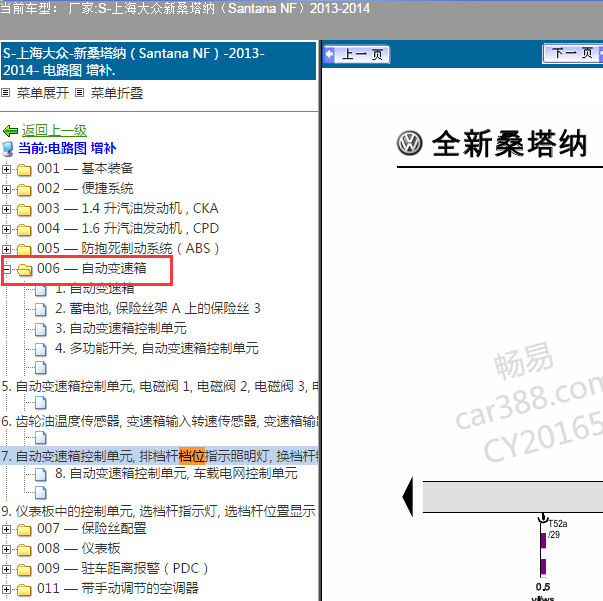Open folder icon for 004 1.6 升汽油发动机
Image resolution: width=603 pixels, height=601 pixels.
24,229
